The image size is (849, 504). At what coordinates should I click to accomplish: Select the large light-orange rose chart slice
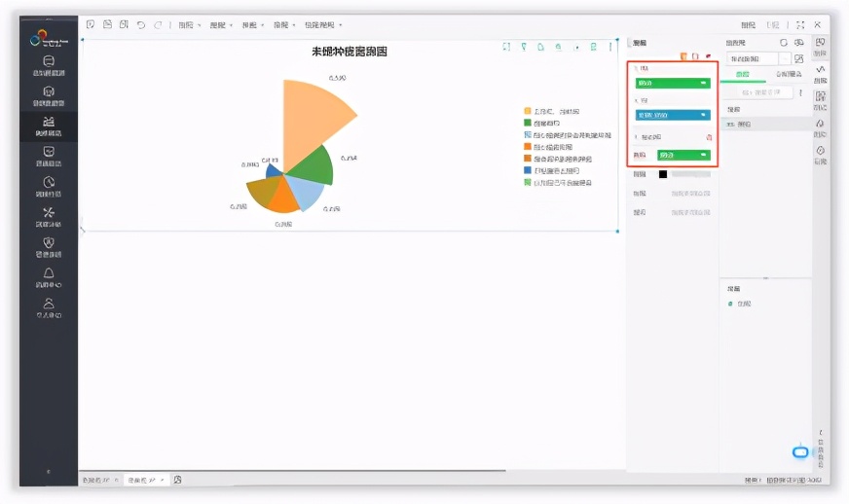[312, 119]
